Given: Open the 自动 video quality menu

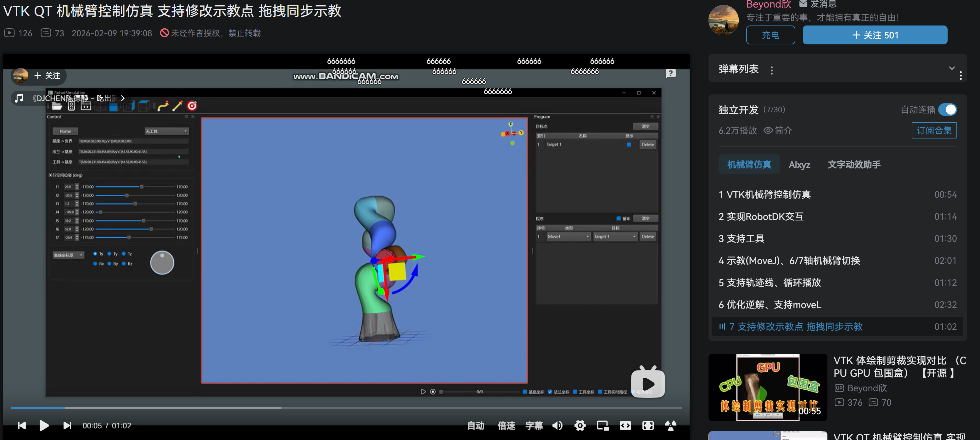Looking at the screenshot, I should point(476,426).
